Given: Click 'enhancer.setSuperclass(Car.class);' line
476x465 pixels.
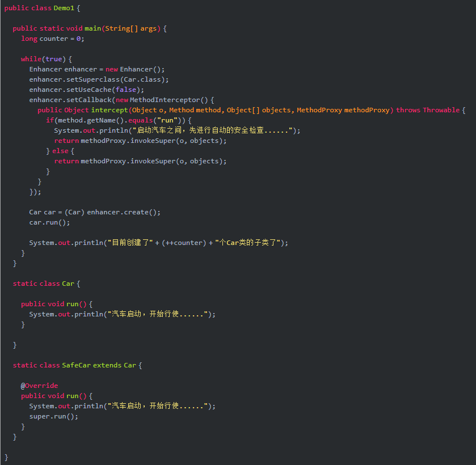Looking at the screenshot, I should 99,79.
